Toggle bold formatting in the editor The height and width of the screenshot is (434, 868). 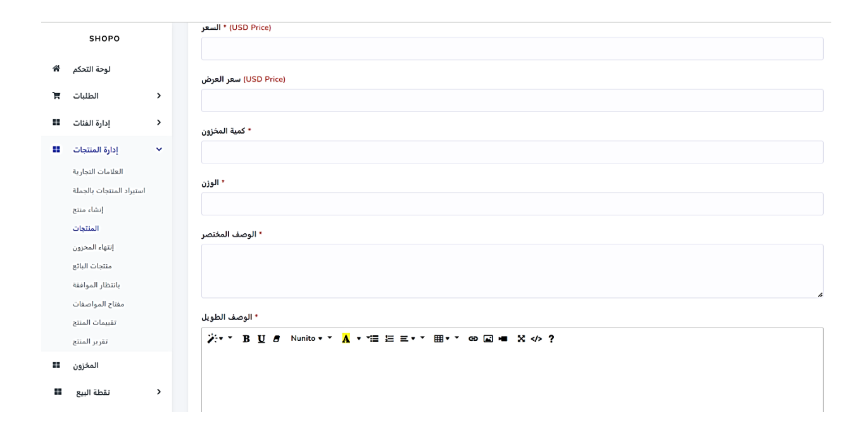pos(246,339)
